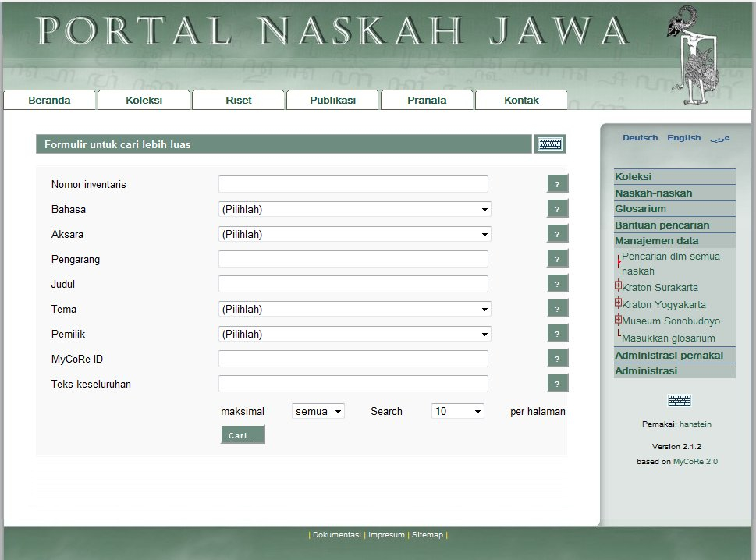Open help for the Tema field
This screenshot has height=560, width=756.
557,309
